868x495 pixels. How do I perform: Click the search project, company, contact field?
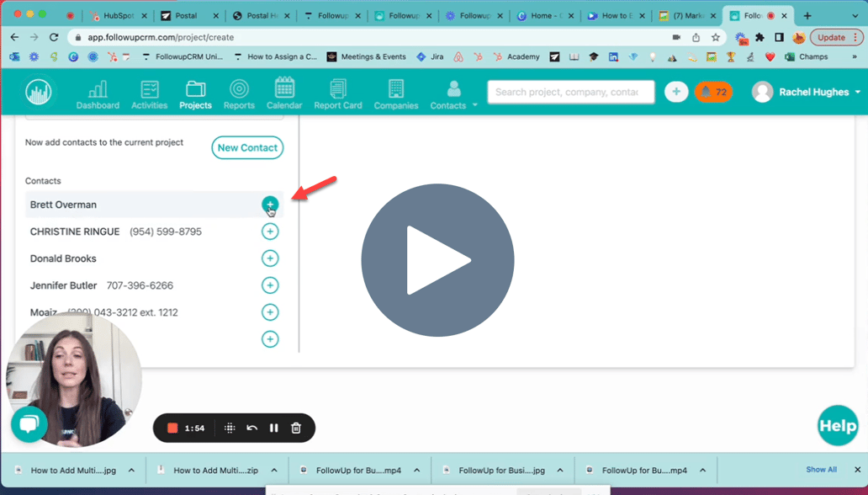(571, 92)
